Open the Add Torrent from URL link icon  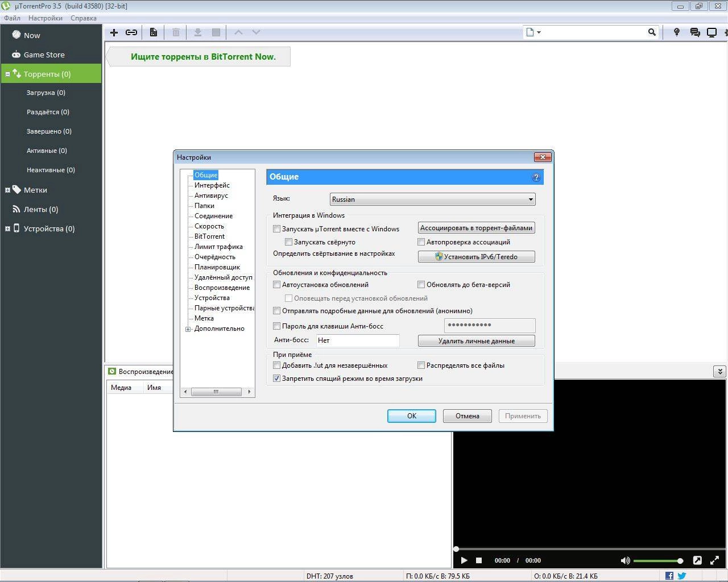[131, 32]
